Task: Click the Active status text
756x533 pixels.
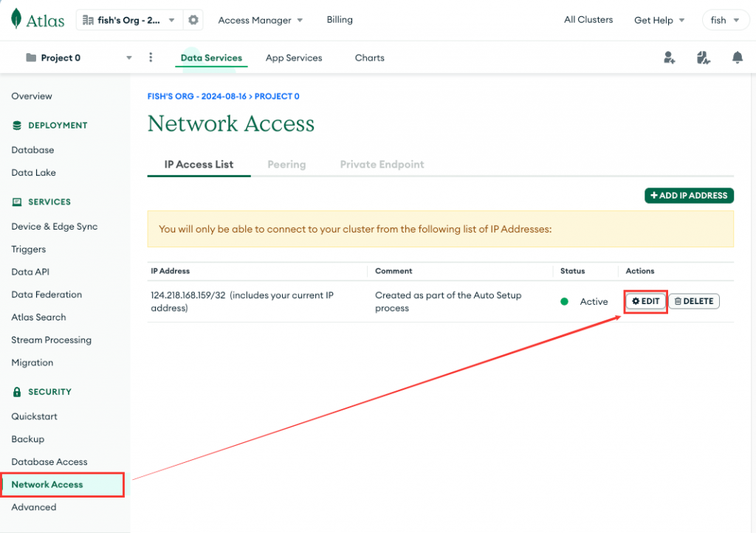Action: click(x=594, y=302)
